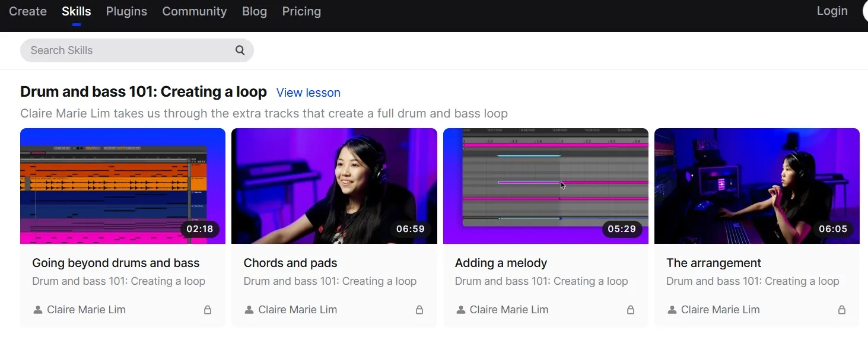Viewport: 868px width, 356px height.
Task: Open the Chords and pads video thumbnail
Action: point(334,186)
